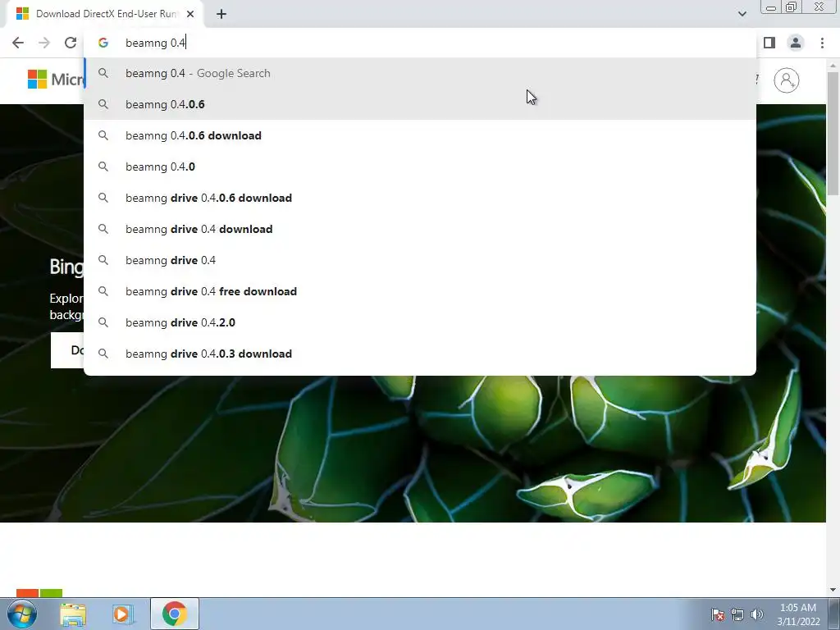The width and height of the screenshot is (840, 630).
Task: Open the tab search chevron in the title bar
Action: [x=742, y=14]
